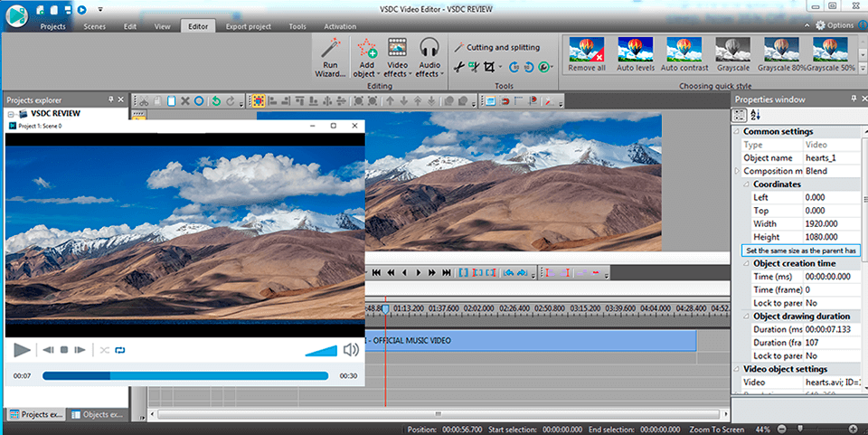Collapse the VSDC REVIEW project tree node

click(x=11, y=114)
